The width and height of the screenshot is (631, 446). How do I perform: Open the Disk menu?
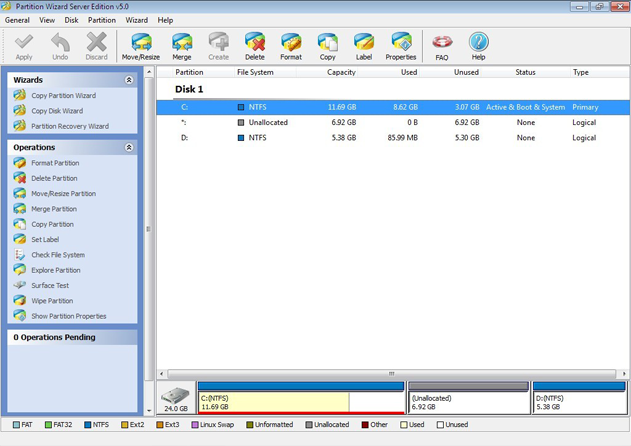(71, 20)
